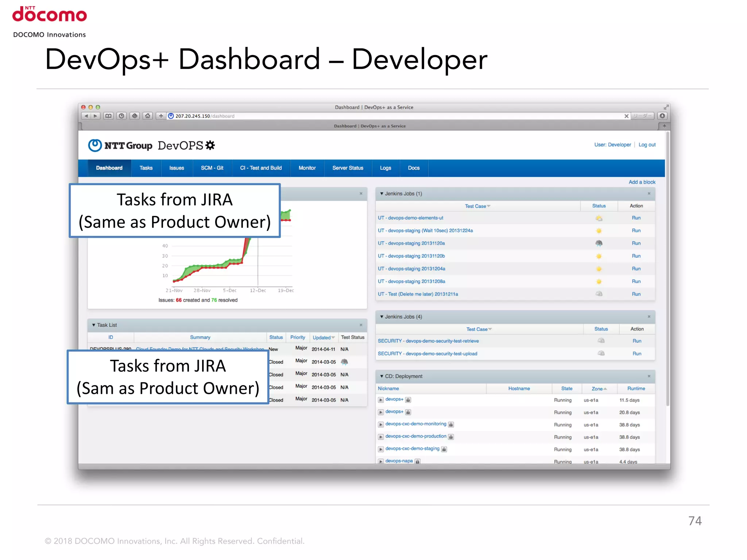Click the sunny status icon for devops-staging 20131120b
Screen dimensions: 747x560
tap(599, 256)
